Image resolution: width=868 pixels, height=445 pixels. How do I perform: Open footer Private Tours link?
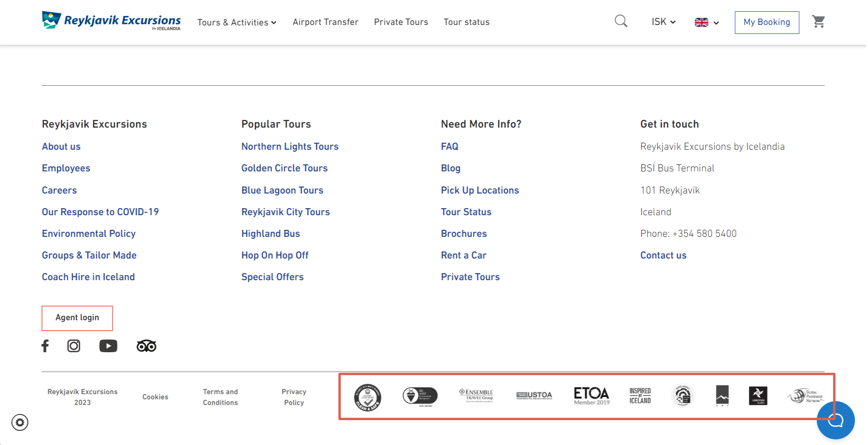470,277
